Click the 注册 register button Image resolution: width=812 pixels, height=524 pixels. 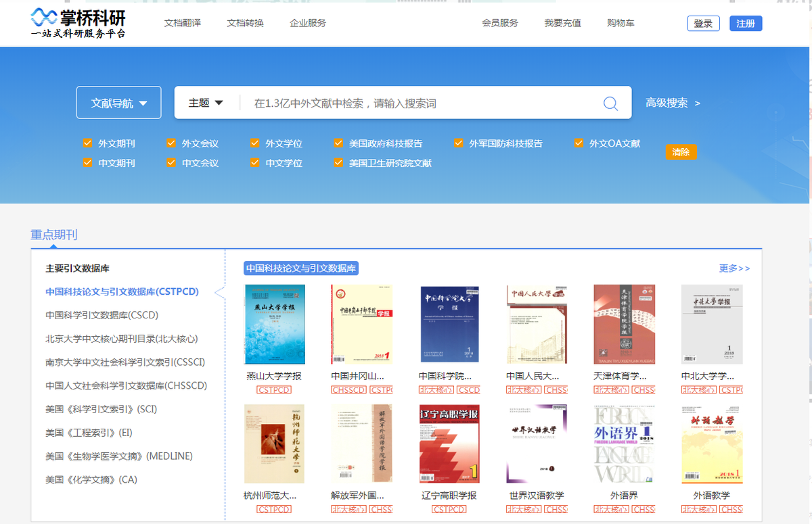coord(746,24)
